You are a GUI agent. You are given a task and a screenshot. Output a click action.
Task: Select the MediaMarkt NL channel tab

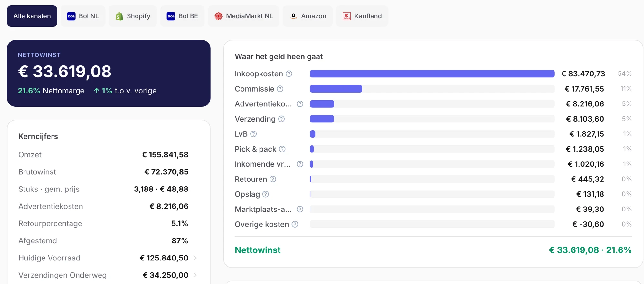pos(243,16)
